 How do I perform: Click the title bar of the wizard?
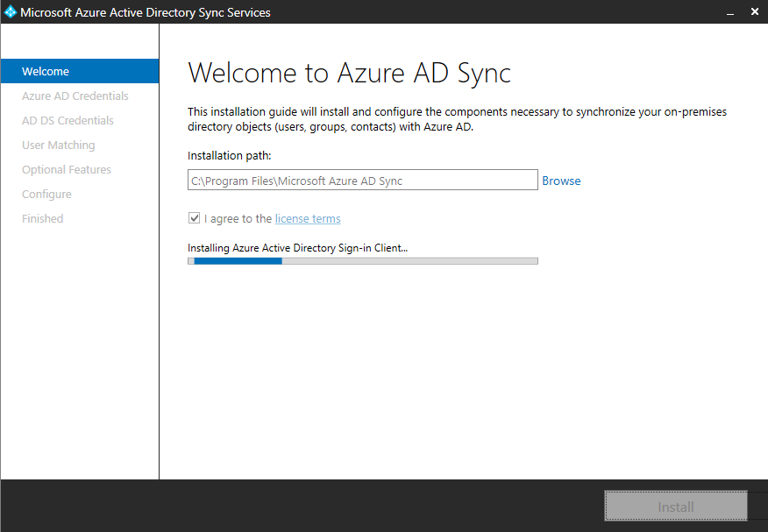click(x=395, y=11)
